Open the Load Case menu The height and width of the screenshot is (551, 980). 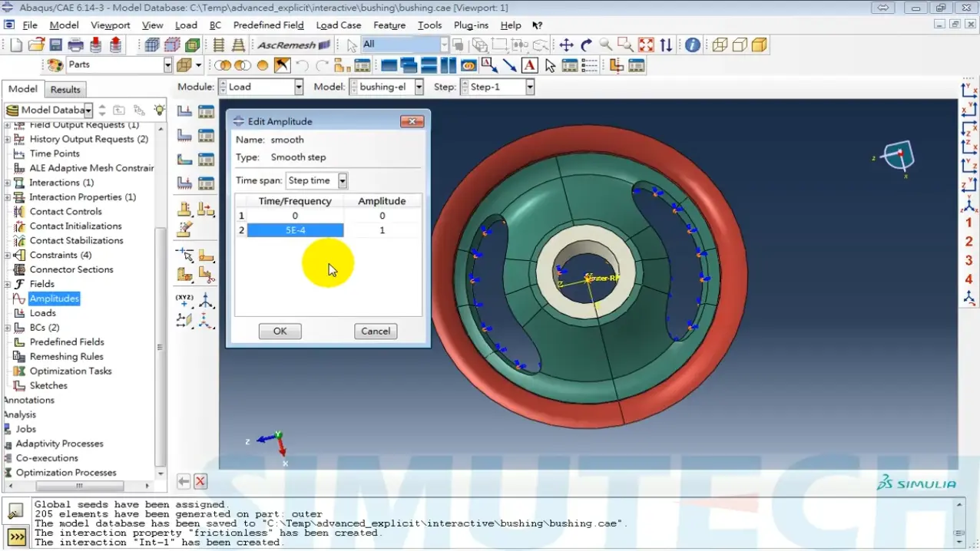click(338, 25)
